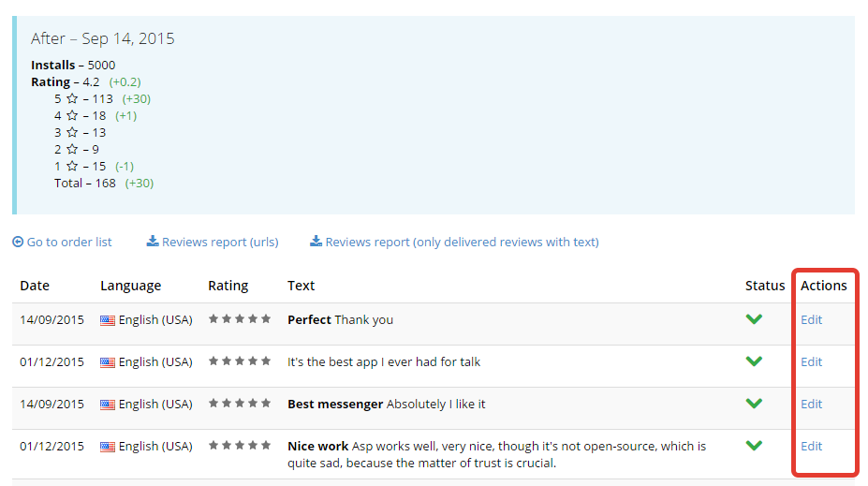Click the 1-star change value (-1)

[x=125, y=166]
